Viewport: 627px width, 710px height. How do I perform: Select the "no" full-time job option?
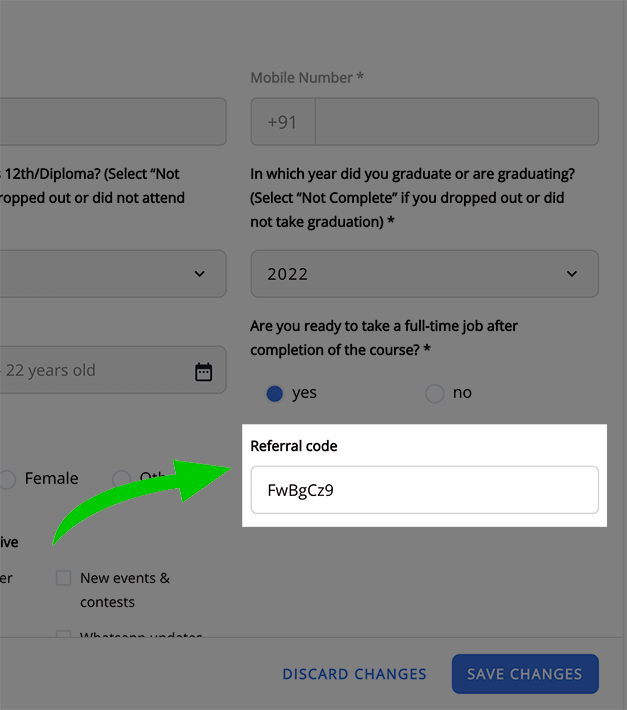coord(434,393)
